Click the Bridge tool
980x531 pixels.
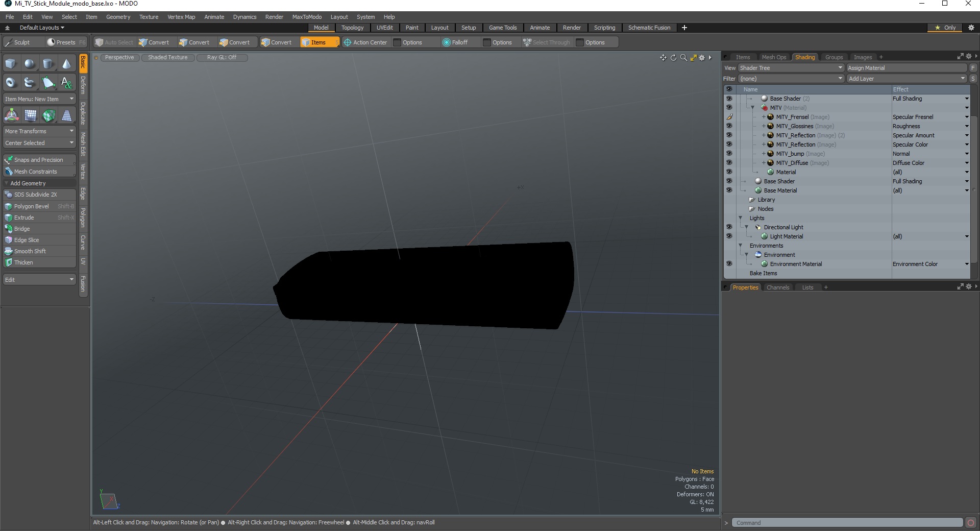39,229
